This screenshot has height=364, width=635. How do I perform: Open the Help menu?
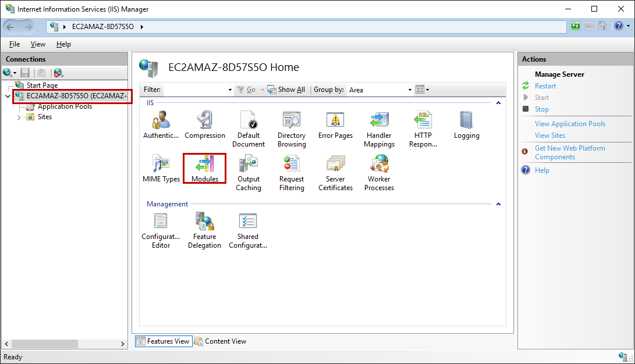coord(63,44)
